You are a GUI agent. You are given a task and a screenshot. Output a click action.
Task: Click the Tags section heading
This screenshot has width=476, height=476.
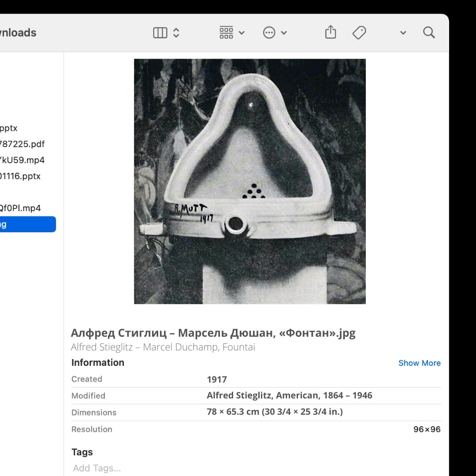(x=82, y=452)
